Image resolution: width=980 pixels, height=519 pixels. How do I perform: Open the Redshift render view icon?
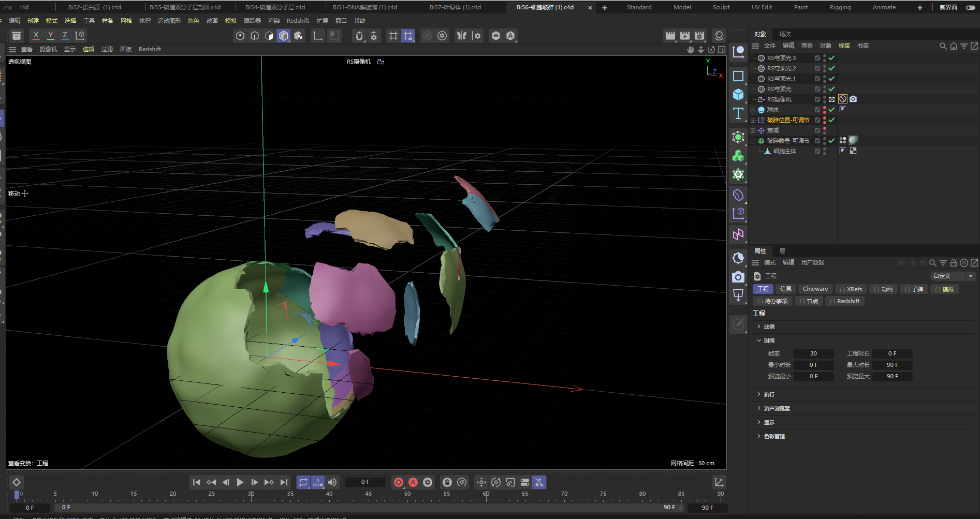(x=719, y=36)
